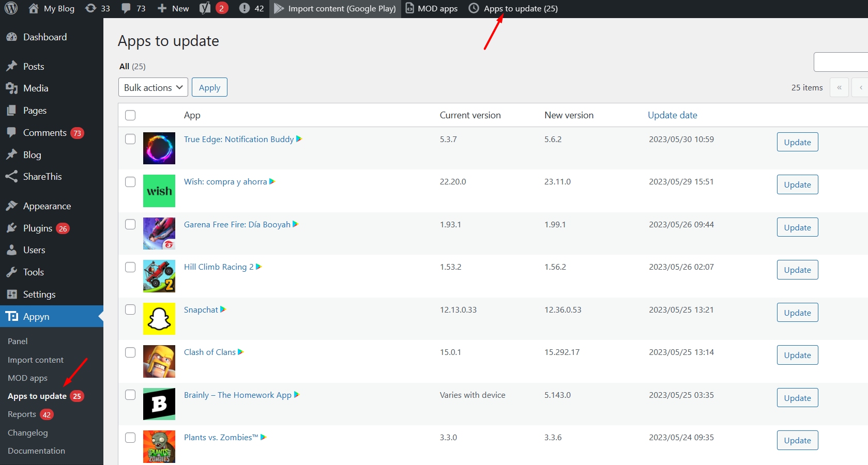Click the search apps input field

[841, 62]
